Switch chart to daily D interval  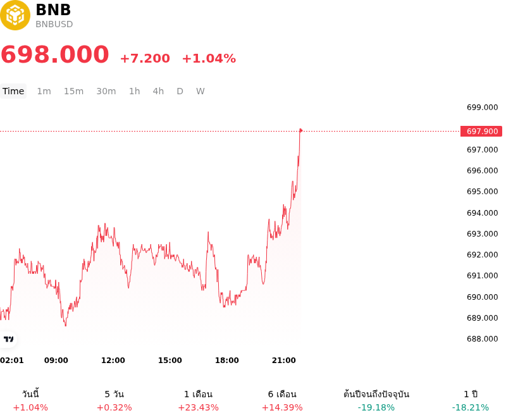click(x=180, y=91)
